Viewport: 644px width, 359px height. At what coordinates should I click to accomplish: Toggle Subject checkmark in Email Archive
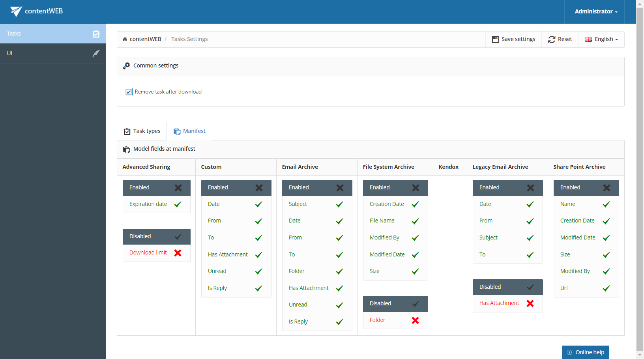[x=340, y=204]
